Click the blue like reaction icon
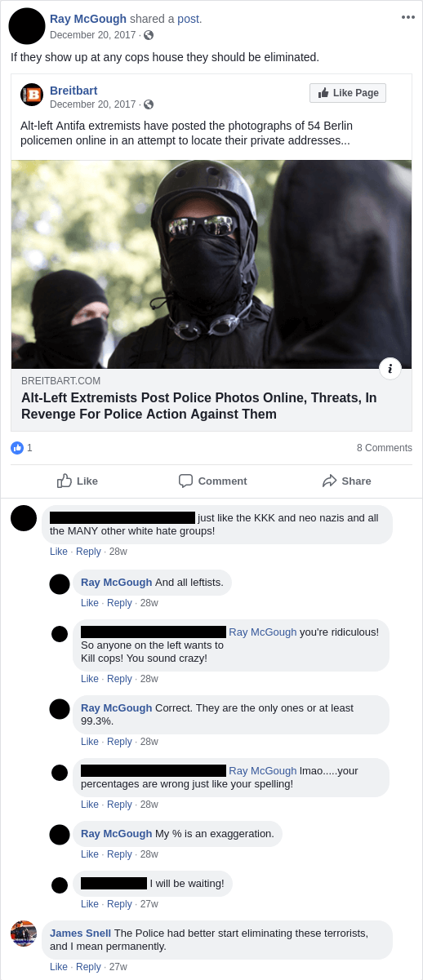423x980 pixels. [x=17, y=447]
